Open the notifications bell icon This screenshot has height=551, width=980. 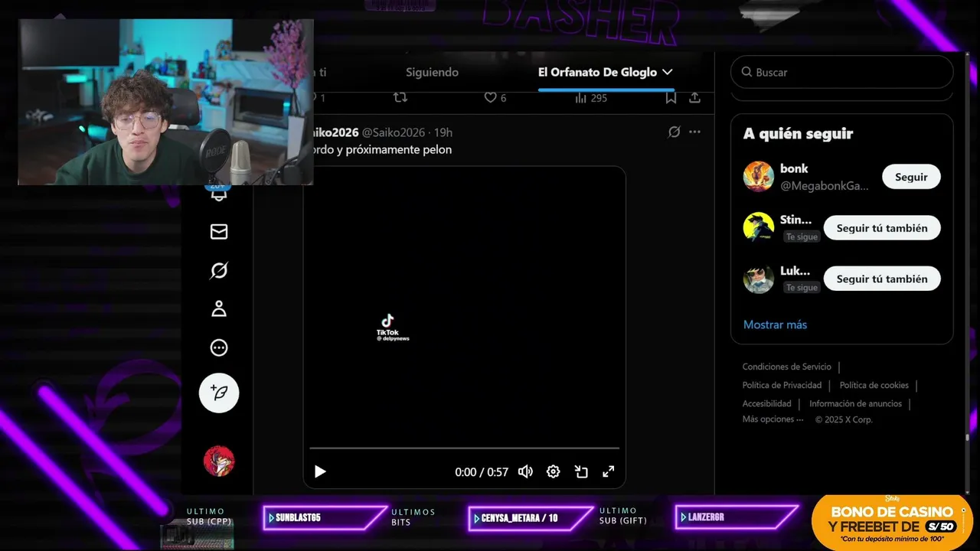219,194
